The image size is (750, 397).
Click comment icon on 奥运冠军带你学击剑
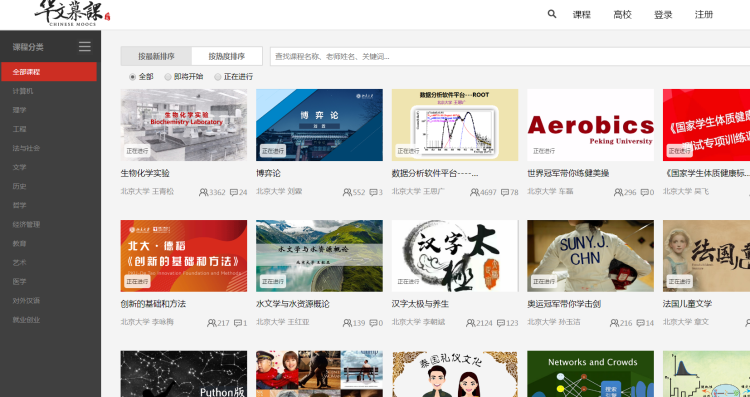point(640,323)
